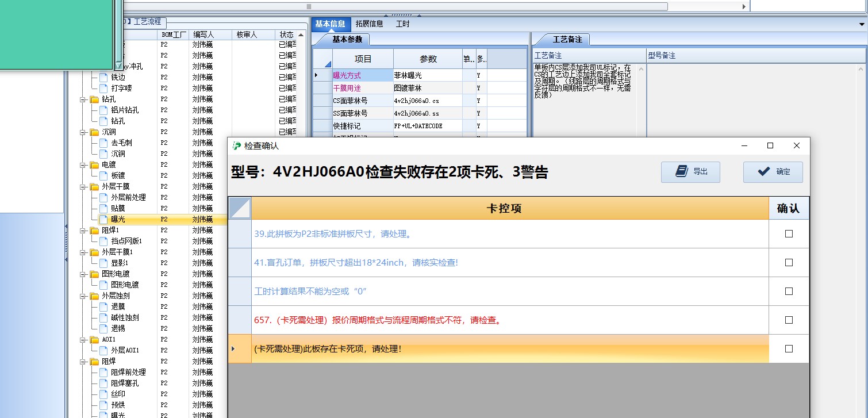Collapse the 外层干膜 tree group
The image size is (868, 418).
point(82,187)
